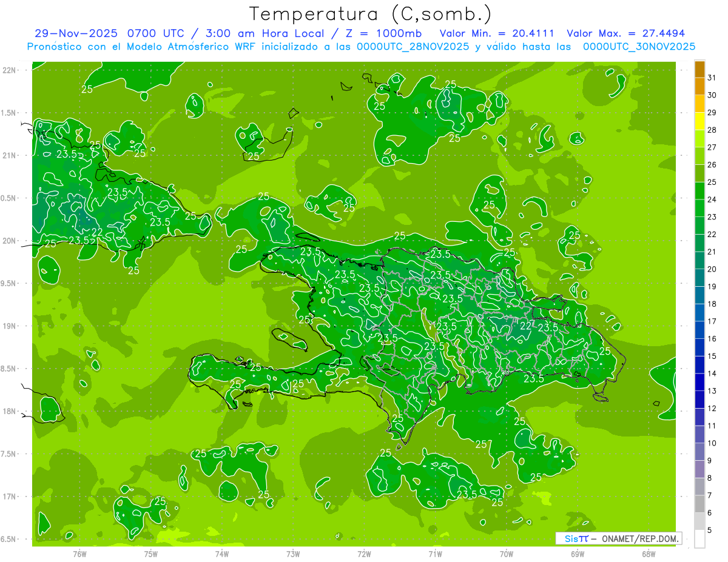728x562 pixels.
Task: Click the "68W" longitude axis label
Action: pyautogui.click(x=649, y=554)
